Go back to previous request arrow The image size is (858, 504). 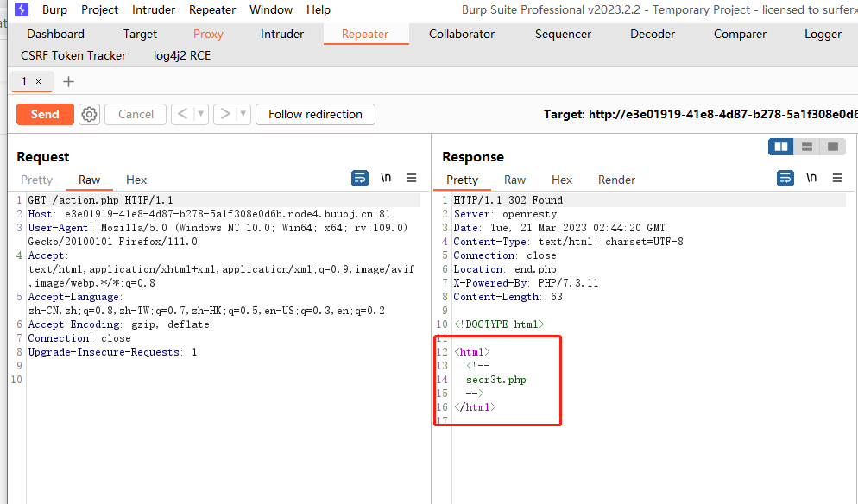tap(183, 114)
